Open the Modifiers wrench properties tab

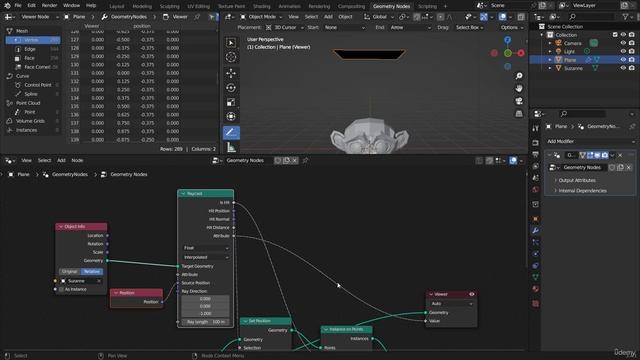(536, 231)
